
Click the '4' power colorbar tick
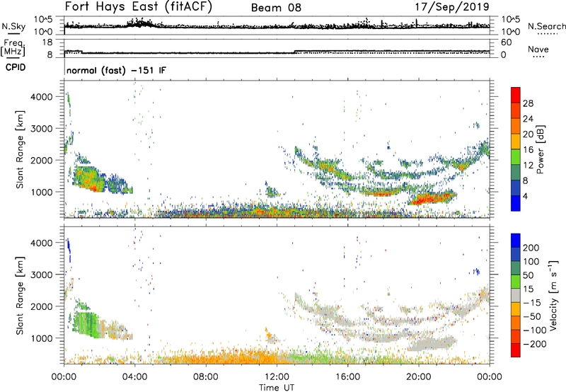(x=526, y=196)
